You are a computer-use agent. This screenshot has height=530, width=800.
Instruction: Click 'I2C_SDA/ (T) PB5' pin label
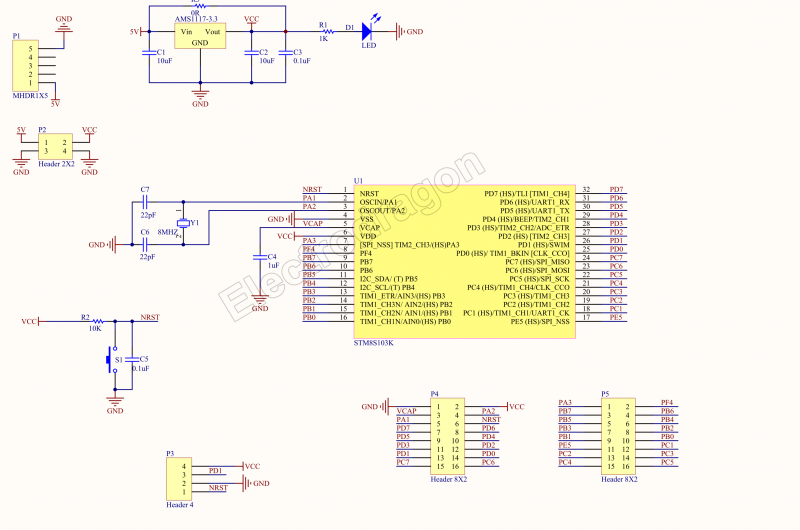click(x=389, y=279)
